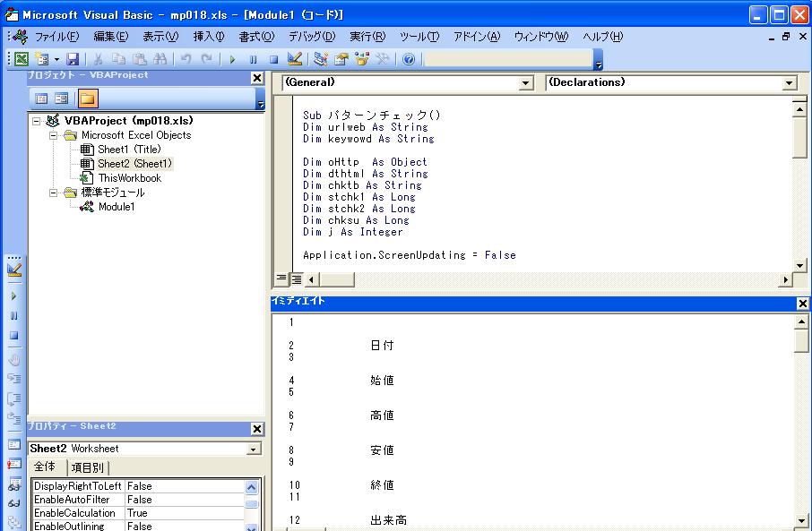Open the ファイル(F) menu
The image size is (812, 531).
click(x=56, y=37)
